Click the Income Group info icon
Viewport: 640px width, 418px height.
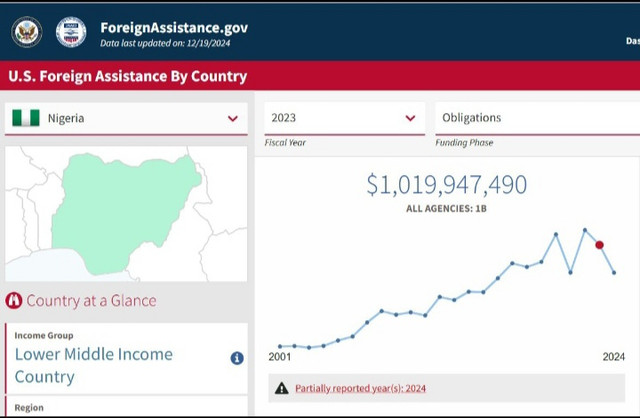[x=237, y=358]
